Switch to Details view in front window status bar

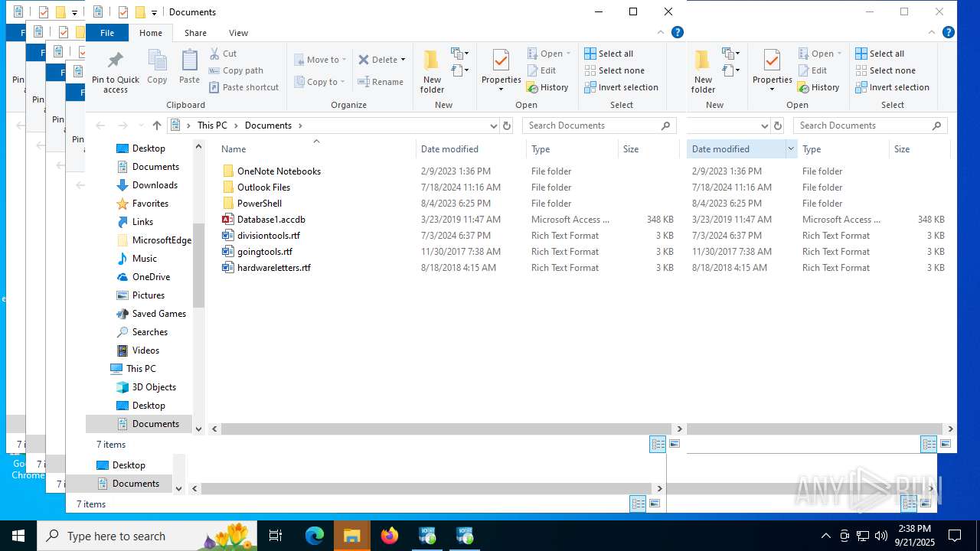(658, 444)
